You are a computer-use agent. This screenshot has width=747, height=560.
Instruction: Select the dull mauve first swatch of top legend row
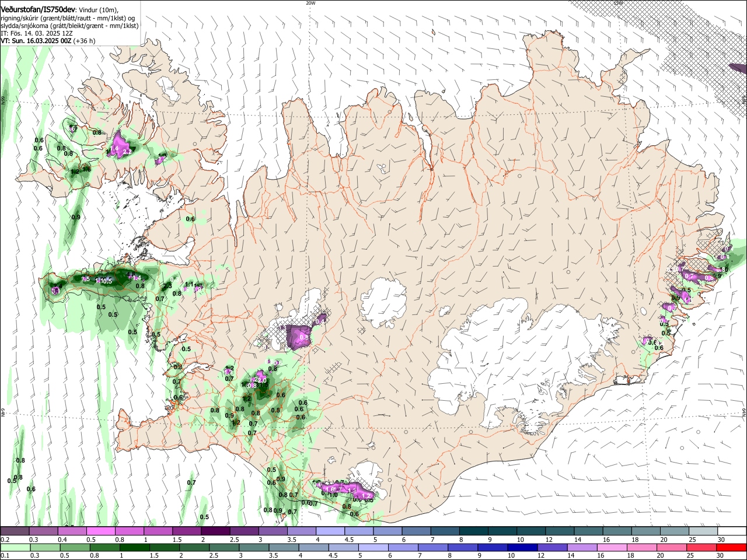14,531
